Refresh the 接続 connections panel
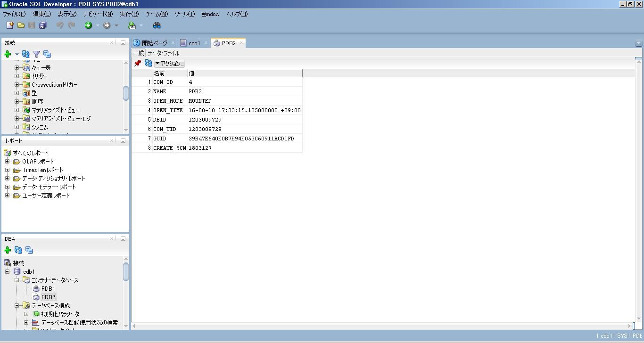This screenshot has height=343, width=644. (26, 54)
